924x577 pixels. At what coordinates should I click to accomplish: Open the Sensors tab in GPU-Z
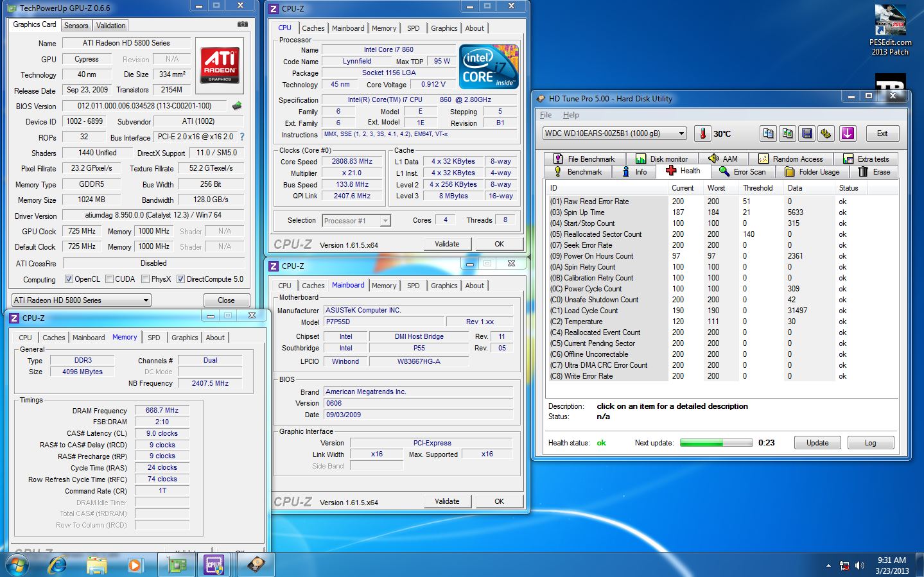(x=76, y=26)
